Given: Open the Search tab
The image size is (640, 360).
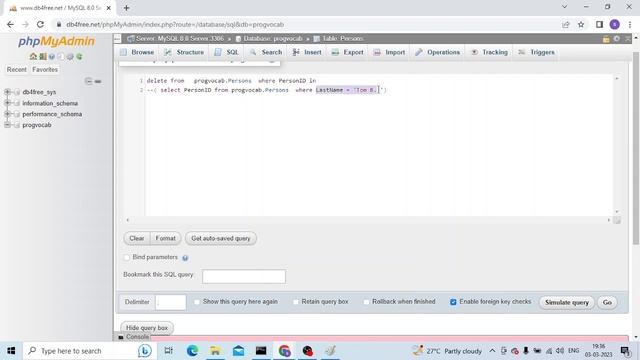Looking at the screenshot, I should [x=266, y=52].
